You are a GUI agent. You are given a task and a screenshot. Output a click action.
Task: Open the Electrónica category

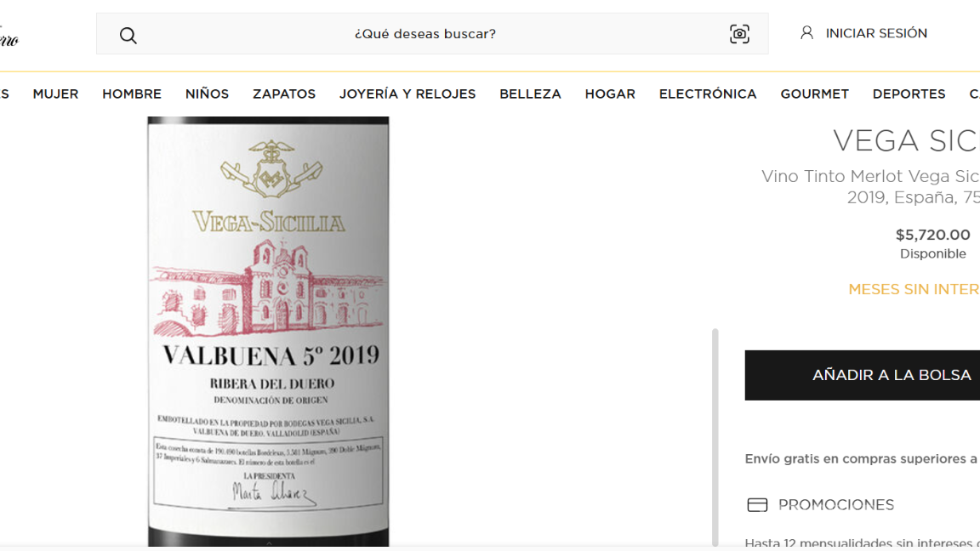coord(708,94)
